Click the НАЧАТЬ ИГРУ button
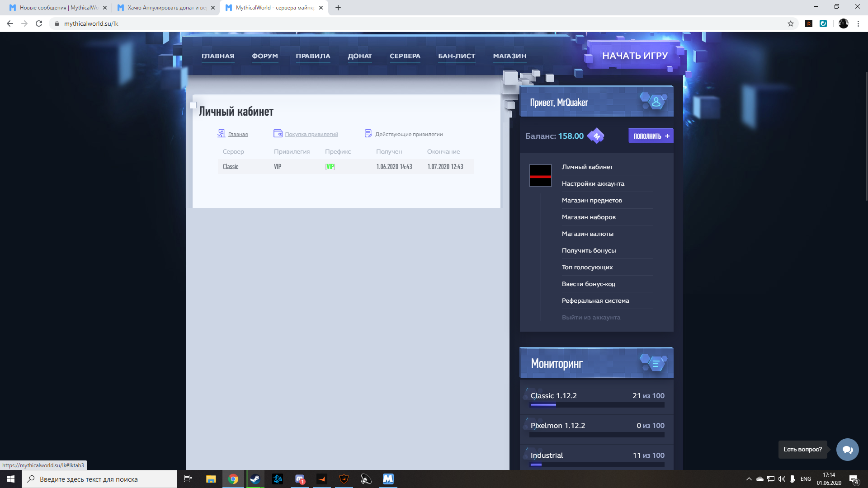 coord(635,55)
